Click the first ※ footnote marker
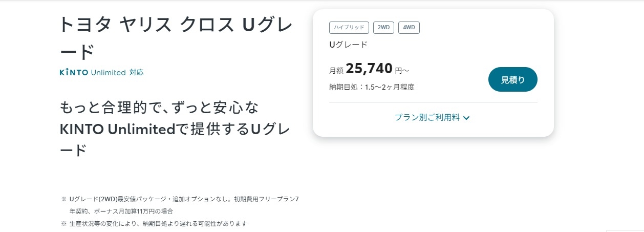644x232 pixels. pos(64,199)
